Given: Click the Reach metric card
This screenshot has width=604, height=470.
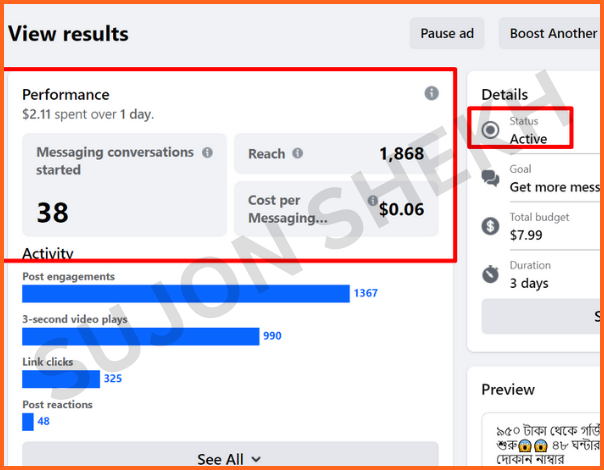Looking at the screenshot, I should pos(336,154).
